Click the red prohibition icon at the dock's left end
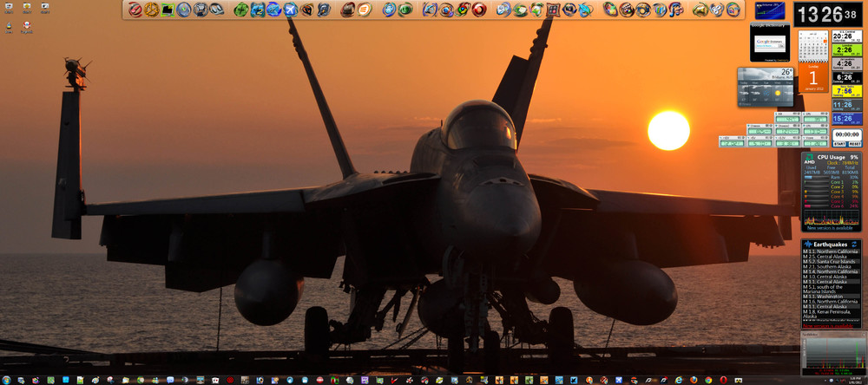The image size is (868, 385). (135, 10)
